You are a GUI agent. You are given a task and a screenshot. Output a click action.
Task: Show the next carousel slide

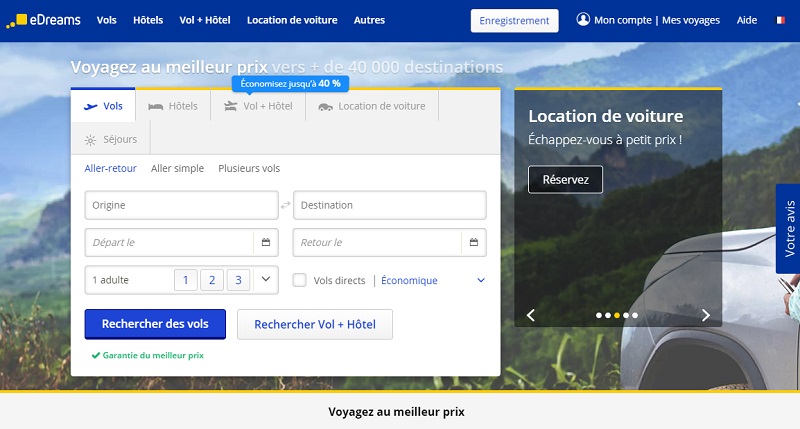click(706, 315)
